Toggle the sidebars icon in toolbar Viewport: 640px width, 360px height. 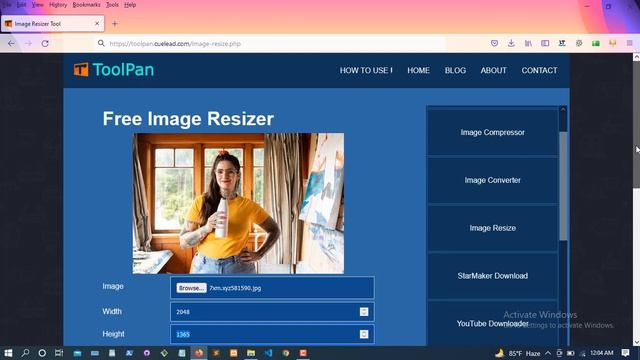click(545, 43)
